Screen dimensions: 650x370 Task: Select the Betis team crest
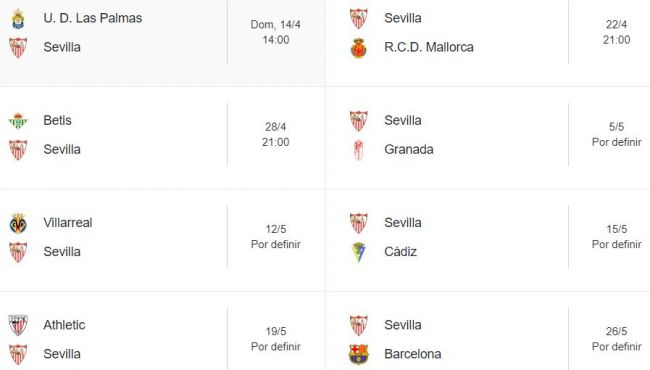click(18, 121)
